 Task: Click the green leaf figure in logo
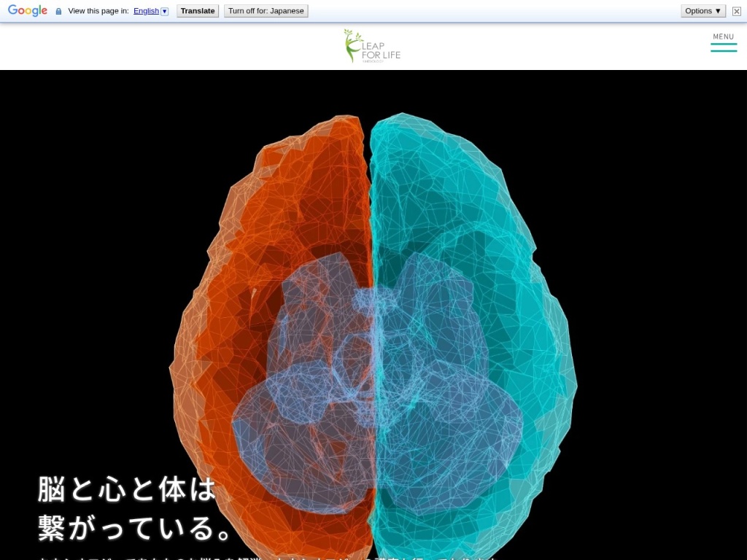(352, 45)
